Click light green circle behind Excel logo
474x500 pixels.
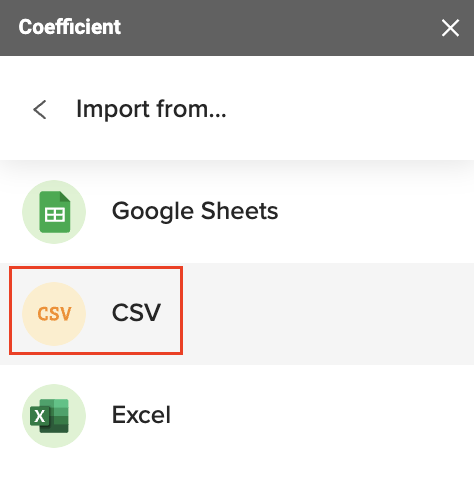(77, 437)
